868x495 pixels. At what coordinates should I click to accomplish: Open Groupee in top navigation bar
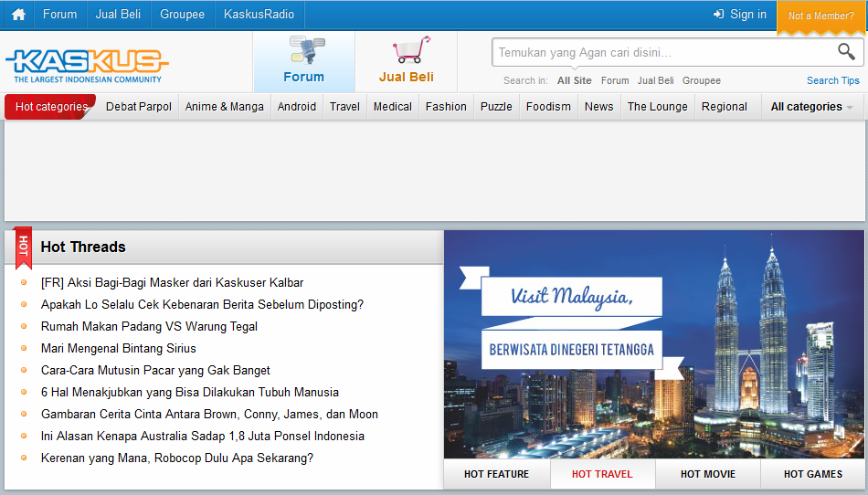[182, 15]
